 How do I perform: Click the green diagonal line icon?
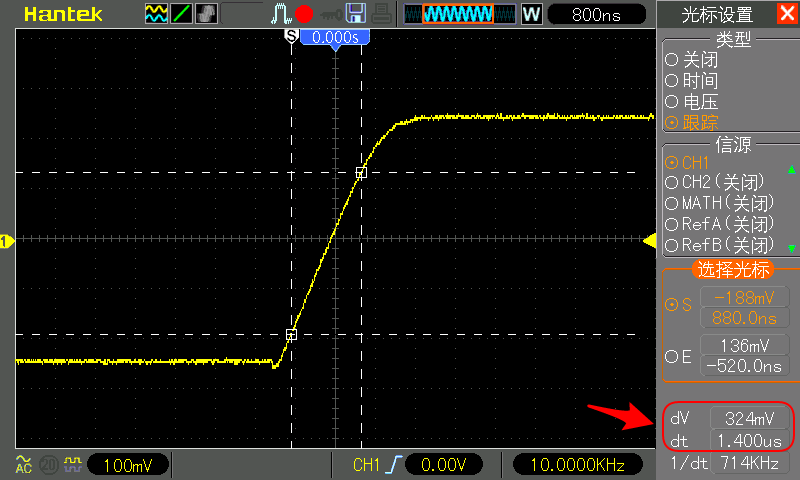pos(181,14)
